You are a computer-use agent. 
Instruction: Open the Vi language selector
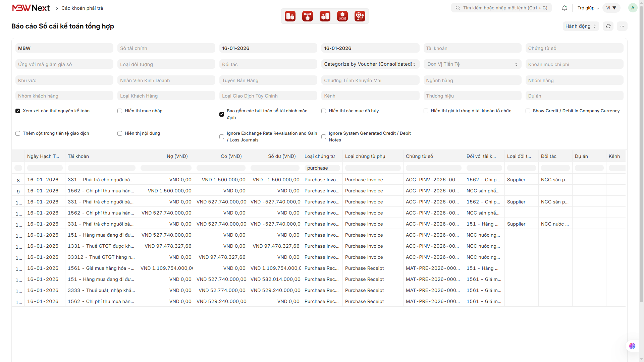coord(611,8)
